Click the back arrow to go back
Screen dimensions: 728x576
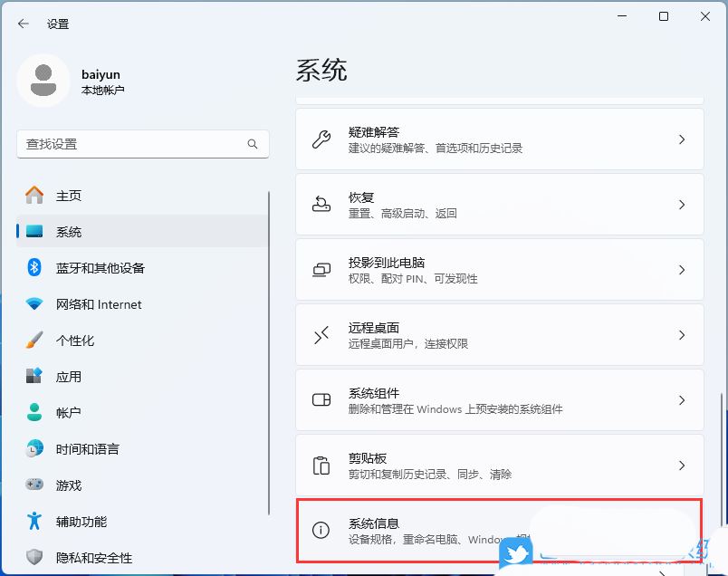(22, 24)
